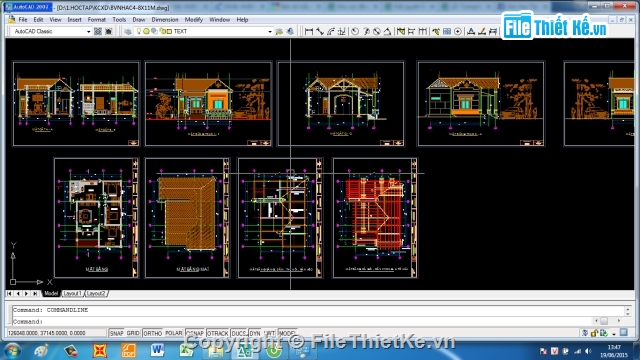The image size is (640, 360).
Task: Click the Jogged dimension tool
Action: click(366, 31)
